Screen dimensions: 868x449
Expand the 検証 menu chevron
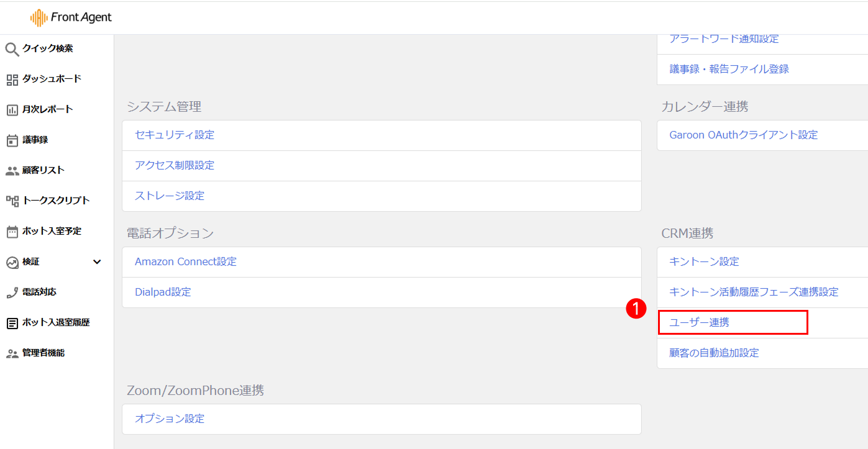[97, 262]
